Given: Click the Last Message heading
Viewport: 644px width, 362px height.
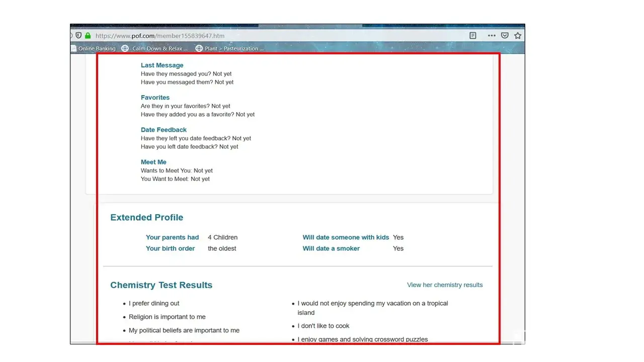Looking at the screenshot, I should coord(162,65).
